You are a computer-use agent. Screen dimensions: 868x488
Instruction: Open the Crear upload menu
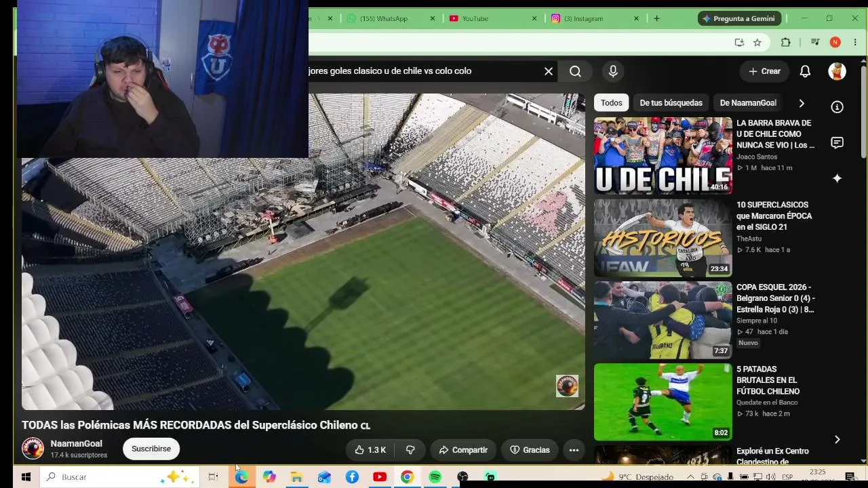point(764,71)
